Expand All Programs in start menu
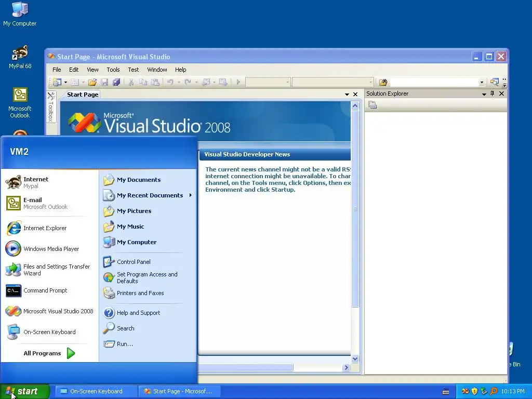This screenshot has width=532, height=399. point(49,353)
